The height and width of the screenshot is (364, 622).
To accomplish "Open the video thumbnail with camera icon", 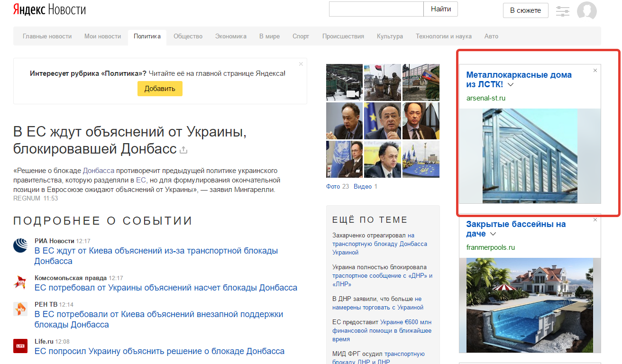I will click(x=344, y=82).
